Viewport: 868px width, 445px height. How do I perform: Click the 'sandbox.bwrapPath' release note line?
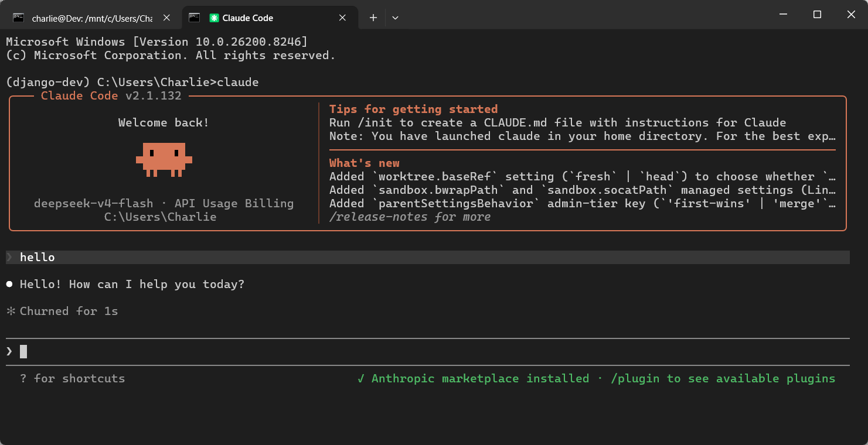click(582, 190)
